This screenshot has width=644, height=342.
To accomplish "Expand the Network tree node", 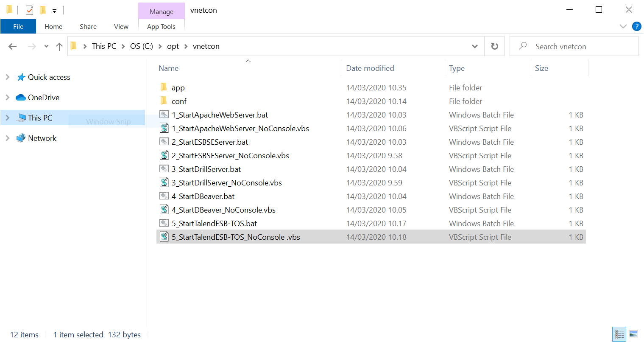I will [7, 138].
